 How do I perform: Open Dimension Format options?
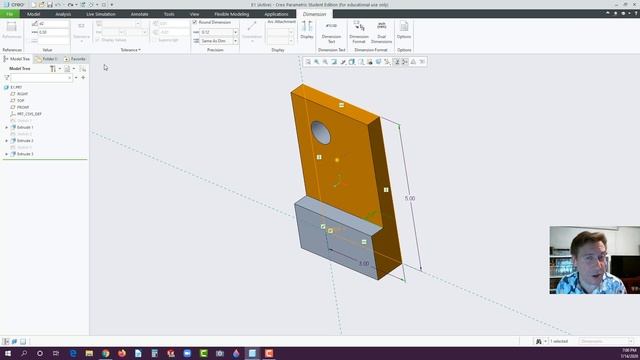click(359, 33)
